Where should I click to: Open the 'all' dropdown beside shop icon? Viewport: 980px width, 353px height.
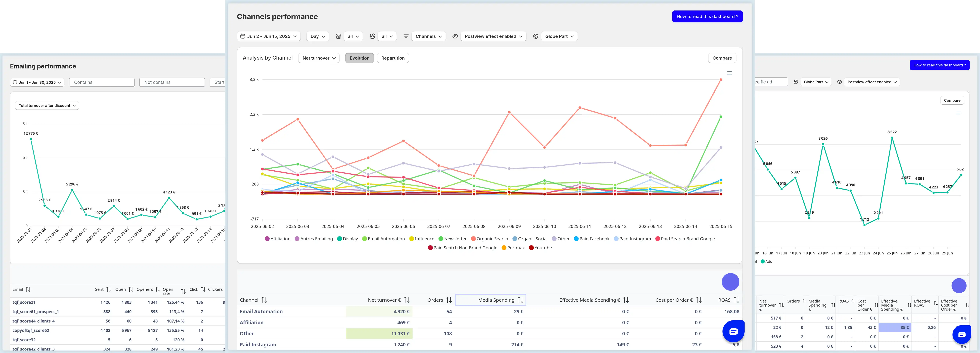tap(353, 37)
